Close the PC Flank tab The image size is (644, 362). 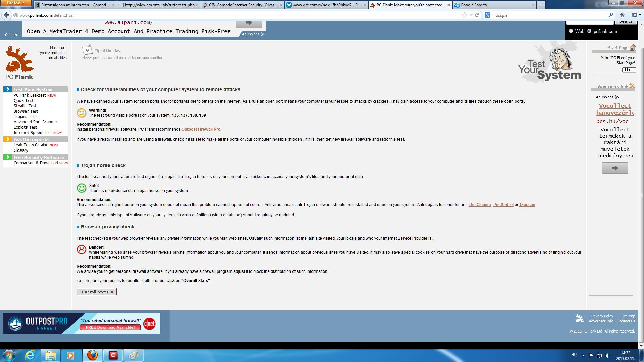[x=449, y=5]
